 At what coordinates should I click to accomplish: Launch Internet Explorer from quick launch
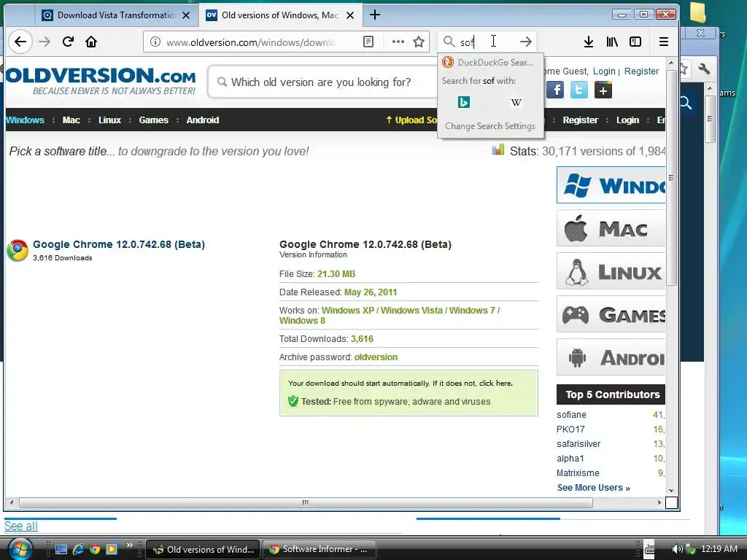[78, 549]
